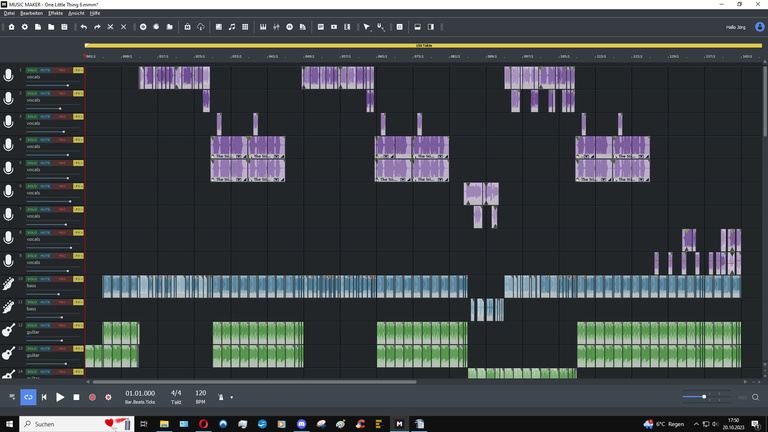Arm REC on vocals track 3
The image size is (768, 432).
(x=61, y=117)
